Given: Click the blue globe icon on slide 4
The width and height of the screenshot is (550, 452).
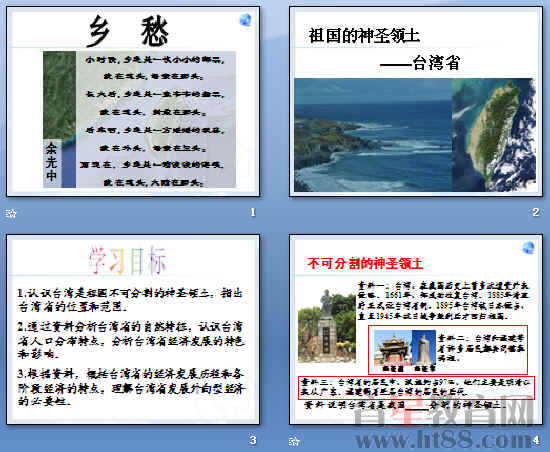Looking at the screenshot, I should coord(528,248).
